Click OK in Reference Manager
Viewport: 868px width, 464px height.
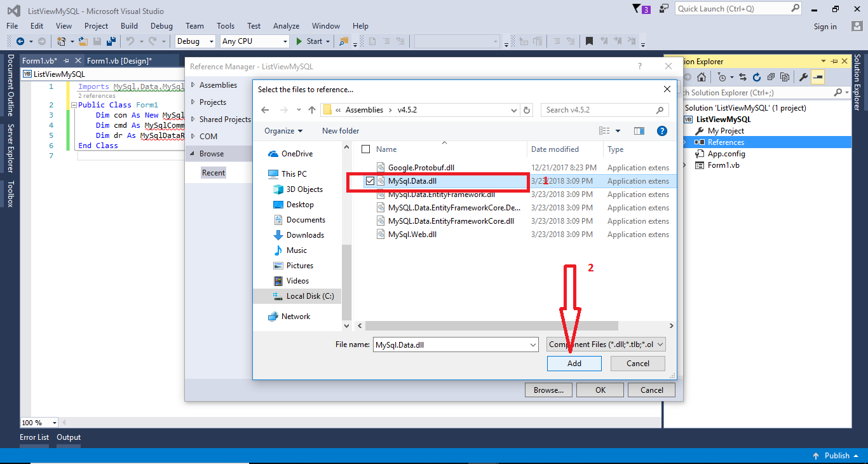pyautogui.click(x=600, y=390)
